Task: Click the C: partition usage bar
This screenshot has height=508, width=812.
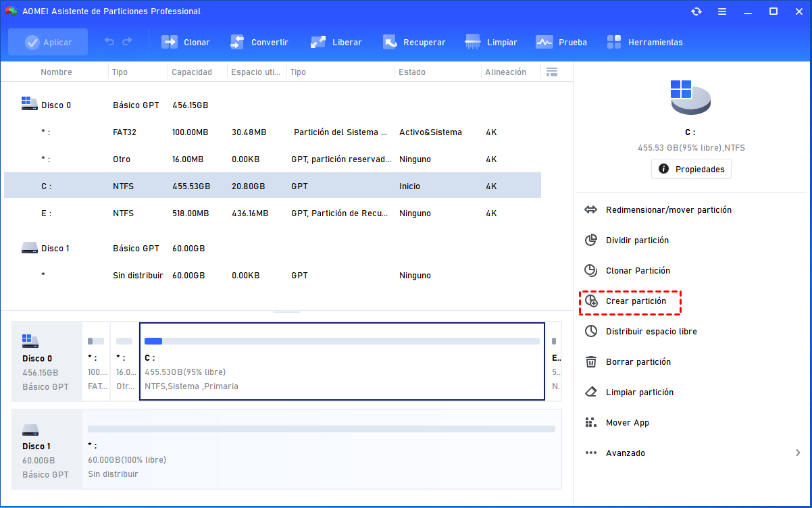Action: tap(342, 341)
